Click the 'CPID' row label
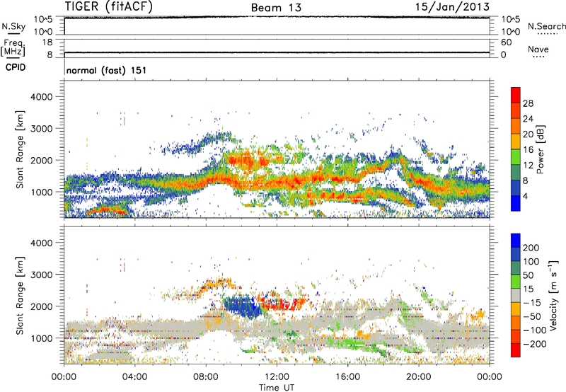This screenshot has height=392, width=566. tap(16, 67)
